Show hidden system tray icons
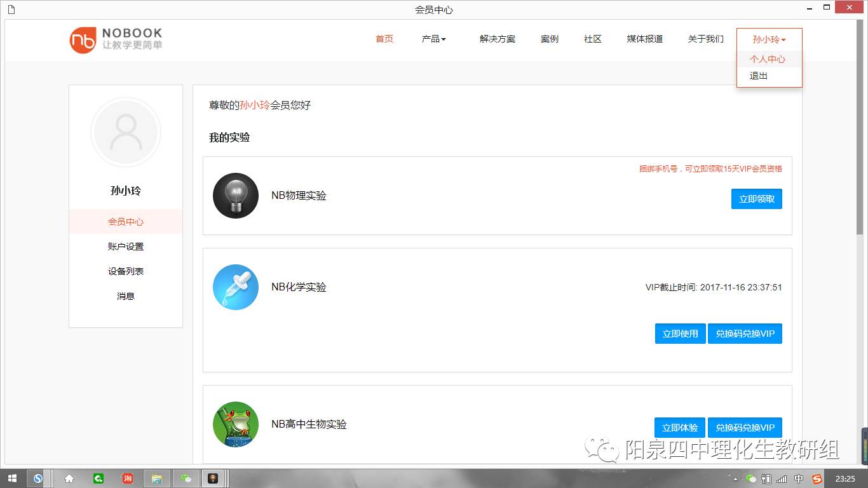Viewport: 868px width, 488px height. 736,479
